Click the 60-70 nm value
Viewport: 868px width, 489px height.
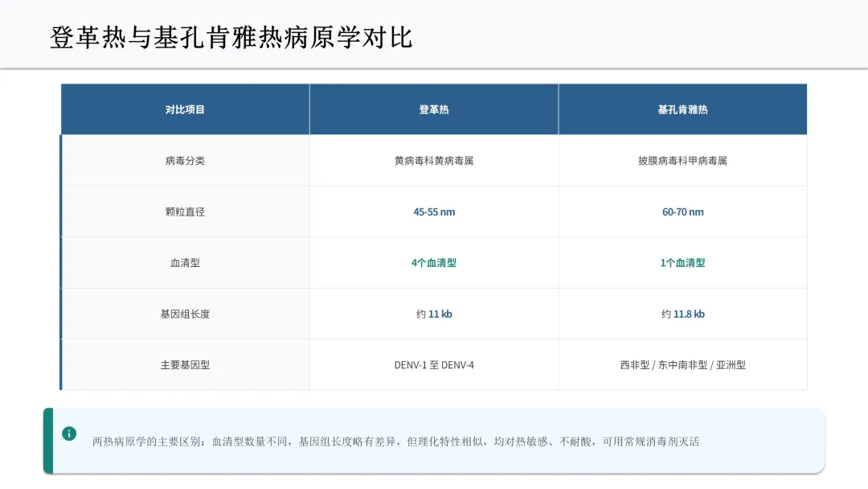(x=682, y=212)
